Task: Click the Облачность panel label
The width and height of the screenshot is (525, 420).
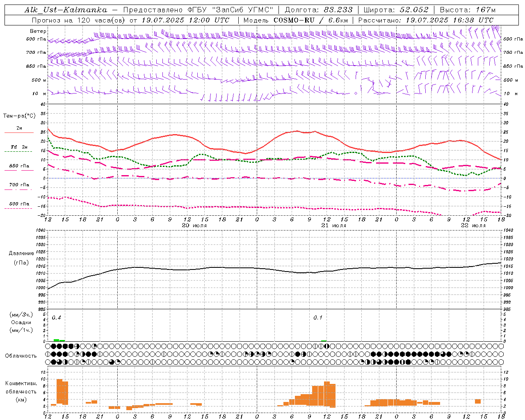Action: pos(21,356)
